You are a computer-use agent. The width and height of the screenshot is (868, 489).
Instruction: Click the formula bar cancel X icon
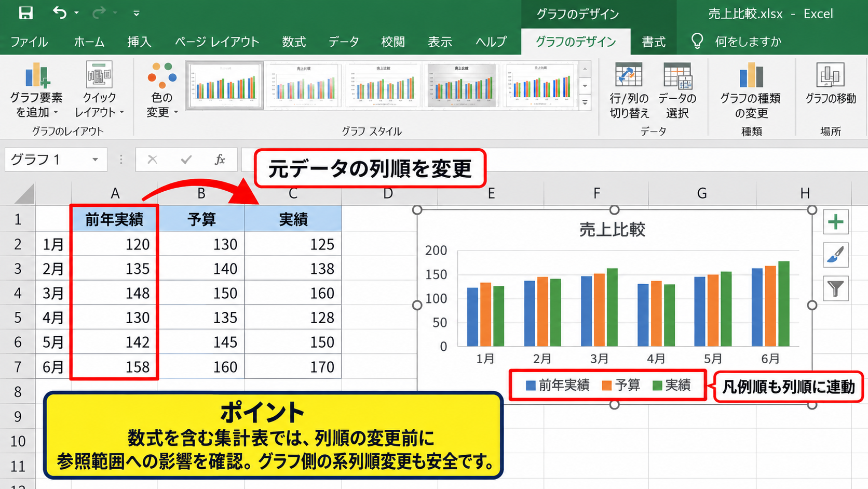(152, 160)
